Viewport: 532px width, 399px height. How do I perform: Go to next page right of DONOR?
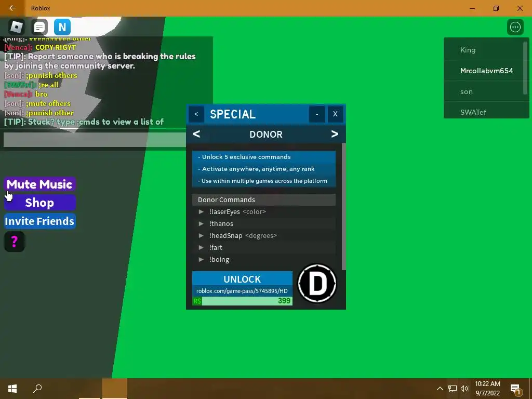[x=335, y=134]
